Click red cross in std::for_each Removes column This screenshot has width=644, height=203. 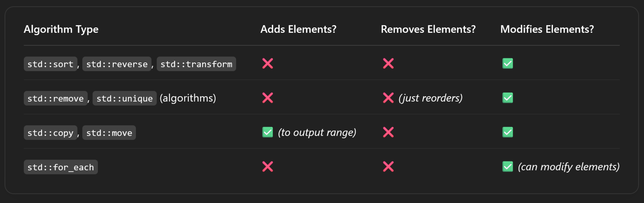click(x=388, y=167)
